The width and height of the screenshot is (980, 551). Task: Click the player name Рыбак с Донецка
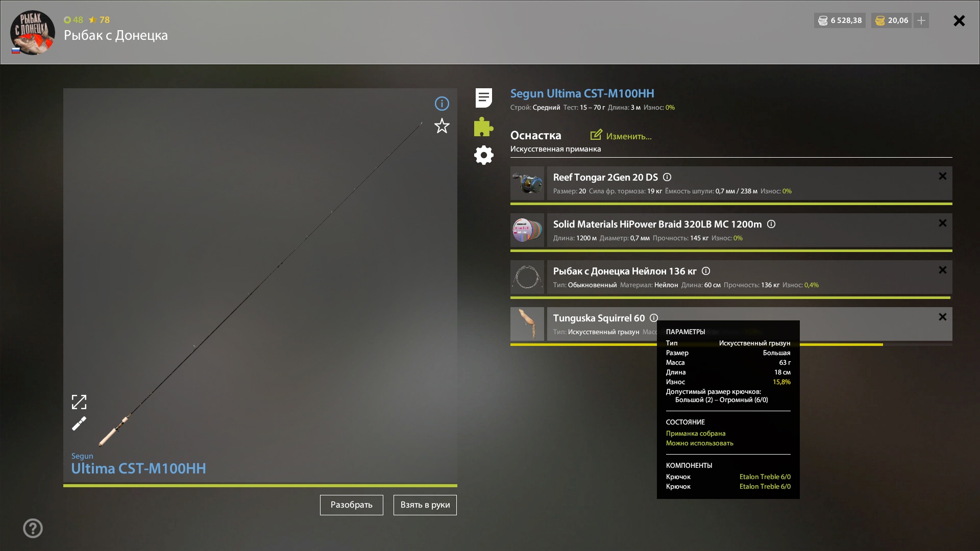pyautogui.click(x=116, y=35)
